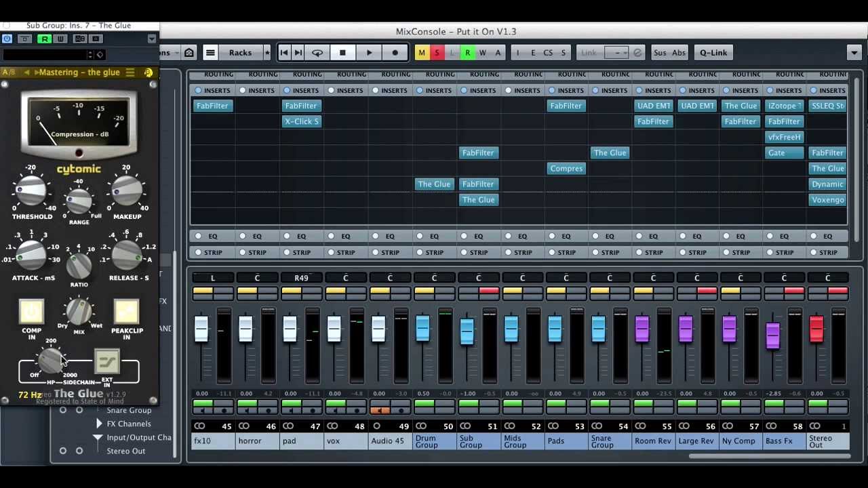Click the Threshold knob
Viewport: 868px width, 488px height.
click(x=31, y=190)
